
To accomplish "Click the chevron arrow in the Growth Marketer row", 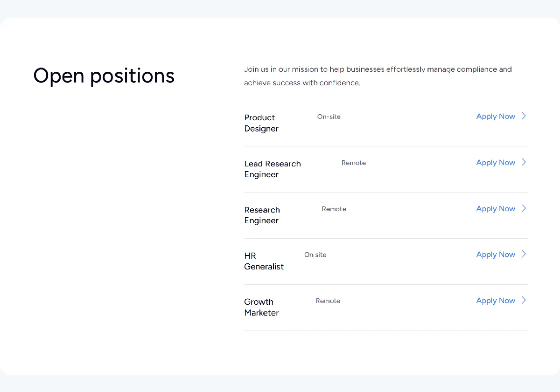I will [524, 300].
